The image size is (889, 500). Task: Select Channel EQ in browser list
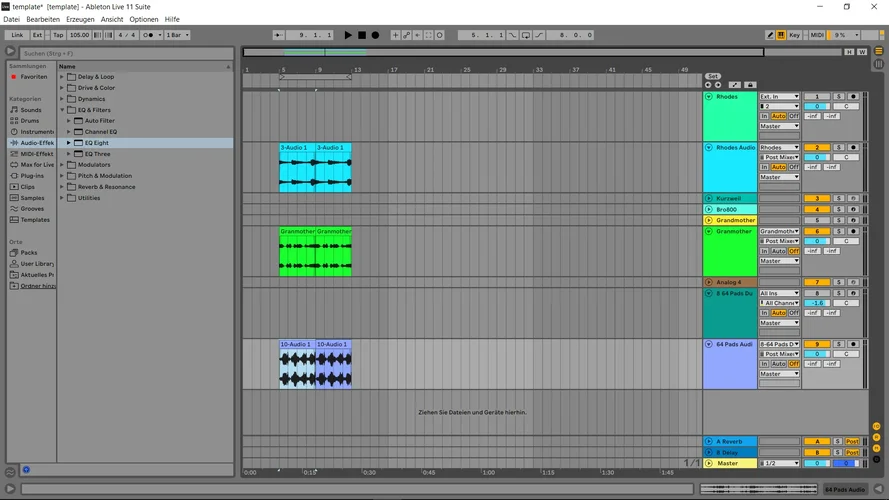pos(100,132)
